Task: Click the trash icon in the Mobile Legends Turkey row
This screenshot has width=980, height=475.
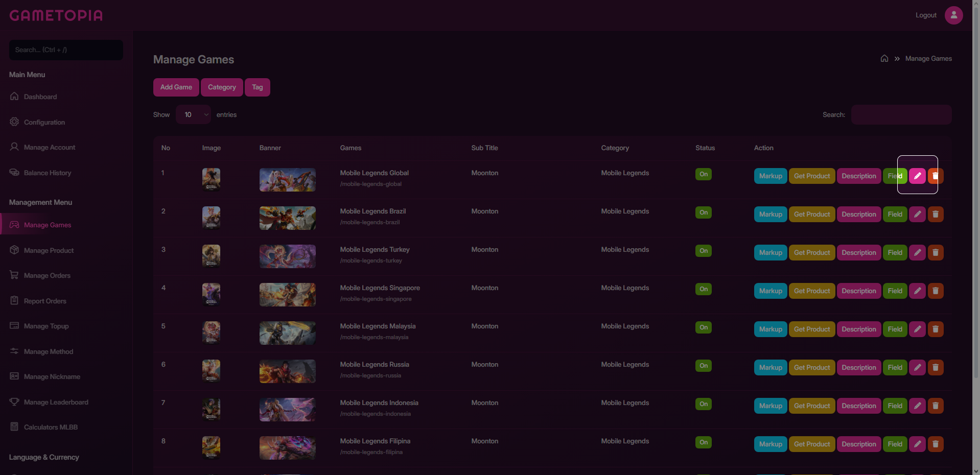Action: tap(936, 252)
